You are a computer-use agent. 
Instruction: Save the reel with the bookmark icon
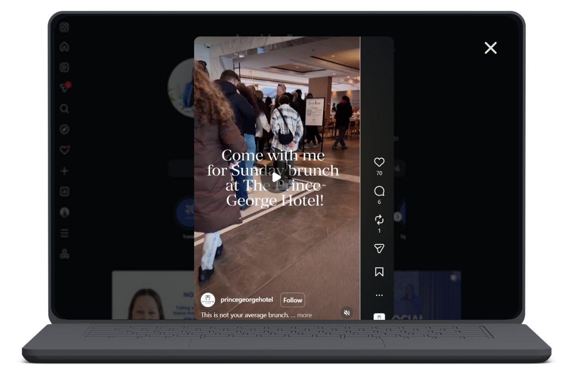coord(379,272)
